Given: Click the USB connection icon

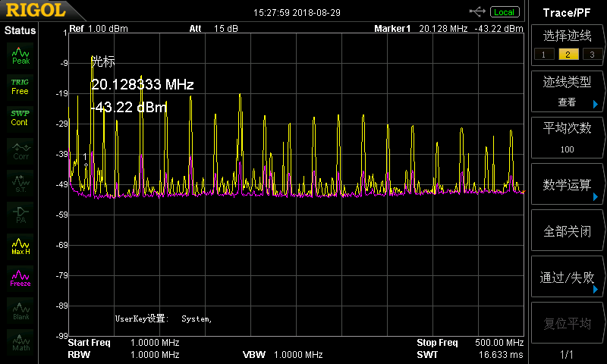Looking at the screenshot, I should [477, 11].
